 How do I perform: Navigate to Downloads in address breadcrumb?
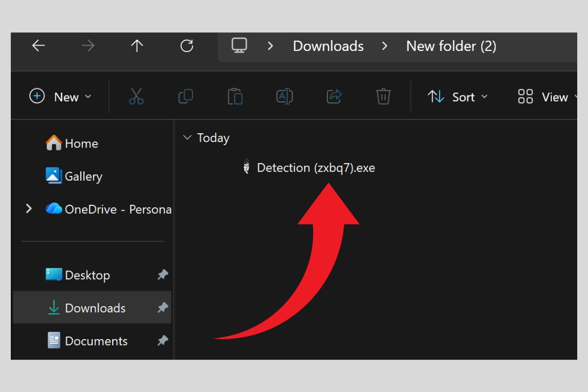point(328,47)
